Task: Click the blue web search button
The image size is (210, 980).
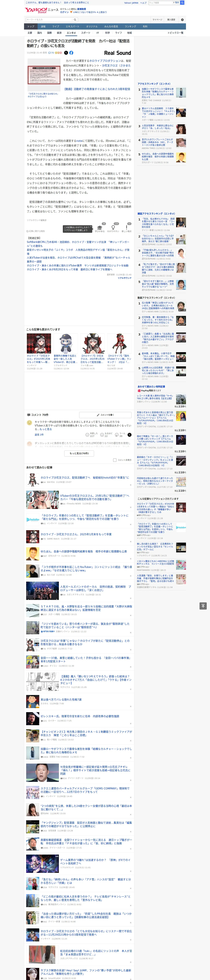Action: click(182, 3)
